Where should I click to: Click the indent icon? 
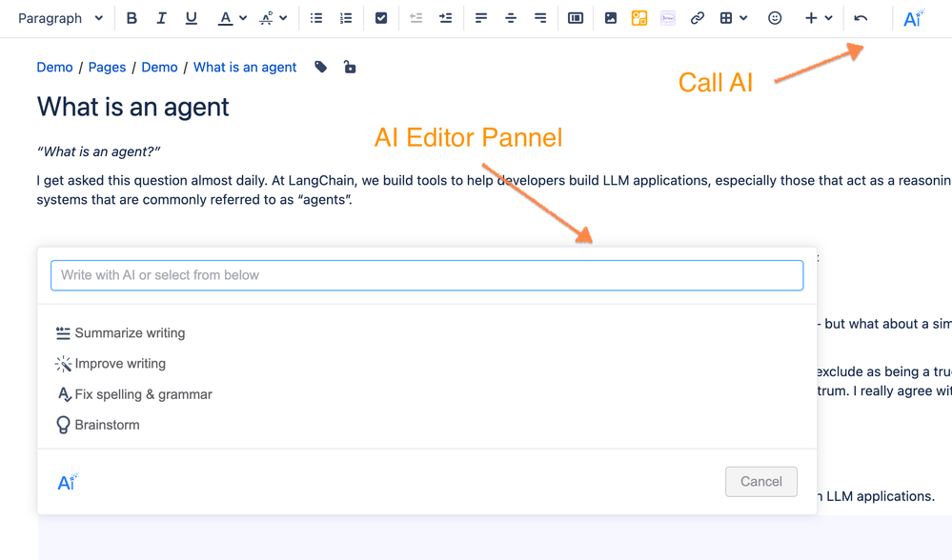[x=446, y=18]
